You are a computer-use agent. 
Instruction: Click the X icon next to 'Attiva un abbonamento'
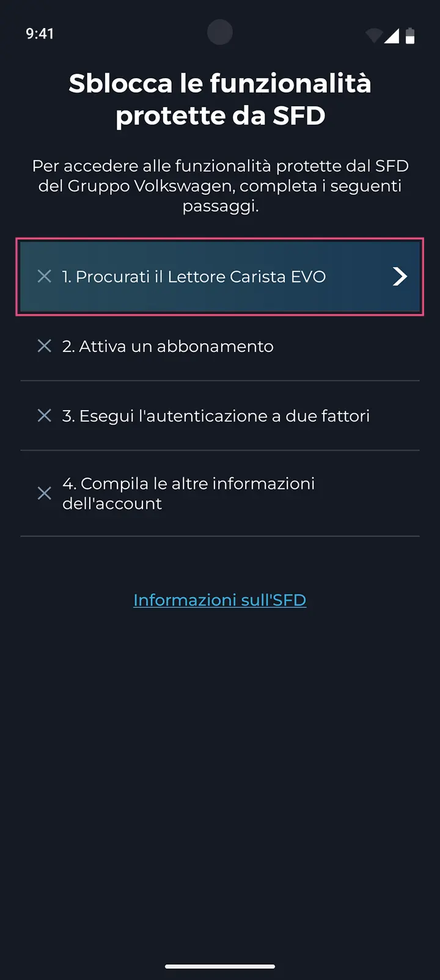coord(44,346)
